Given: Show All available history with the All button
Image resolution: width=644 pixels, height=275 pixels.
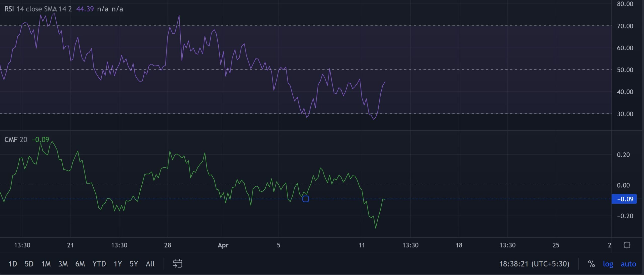Looking at the screenshot, I should coord(150,264).
